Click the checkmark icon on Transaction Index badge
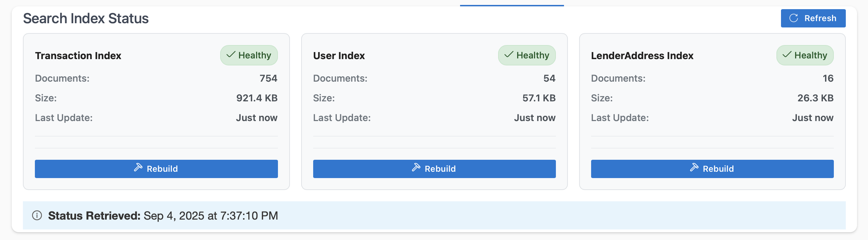The height and width of the screenshot is (240, 868). coord(231,55)
